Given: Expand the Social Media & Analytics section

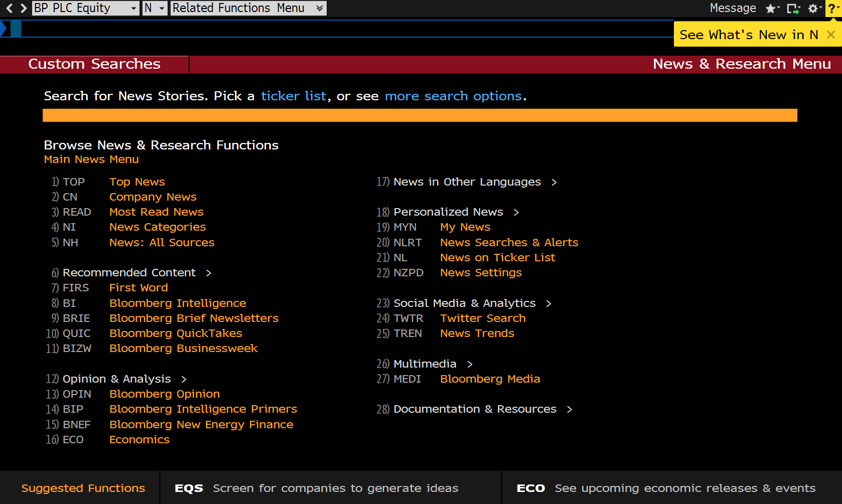Looking at the screenshot, I should pyautogui.click(x=548, y=303).
